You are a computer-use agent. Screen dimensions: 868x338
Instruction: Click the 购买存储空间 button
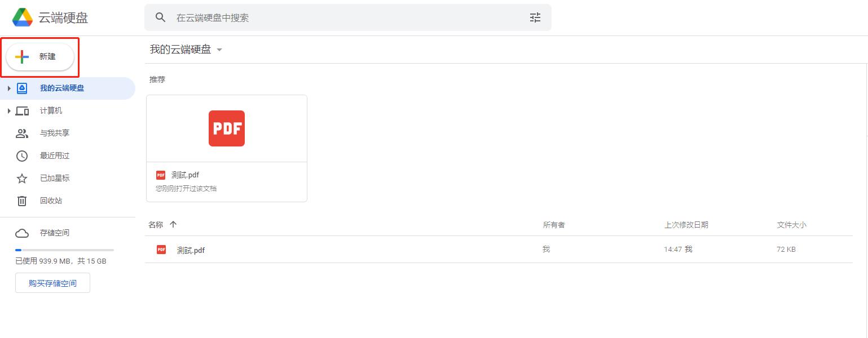52,282
